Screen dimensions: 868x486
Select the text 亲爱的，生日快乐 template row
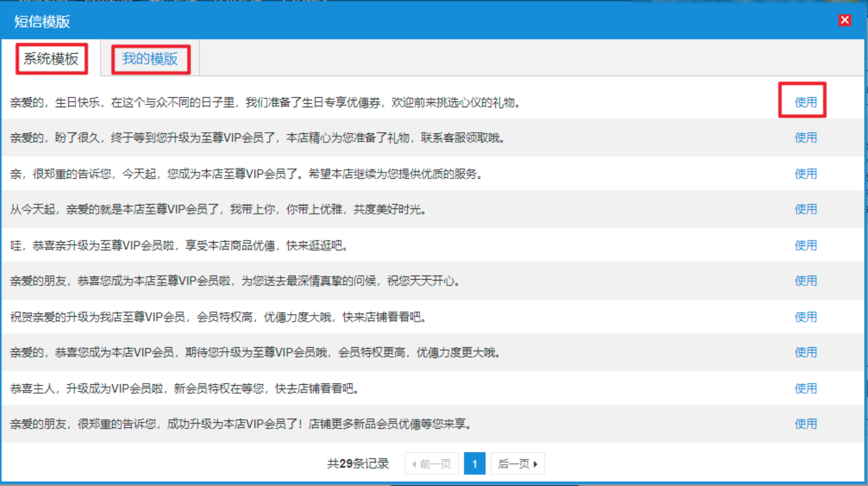pos(265,103)
